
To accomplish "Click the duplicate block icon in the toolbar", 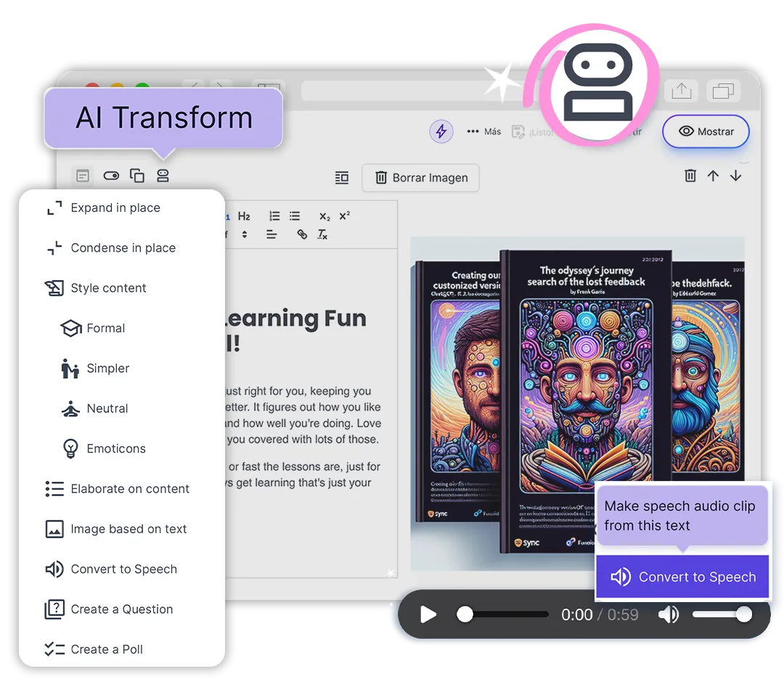I will (x=137, y=176).
